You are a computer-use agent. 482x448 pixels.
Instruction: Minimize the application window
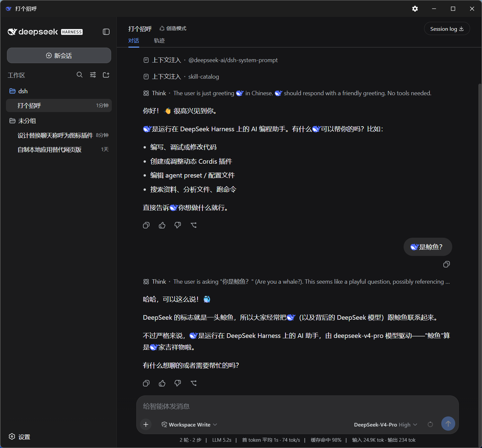coord(434,9)
